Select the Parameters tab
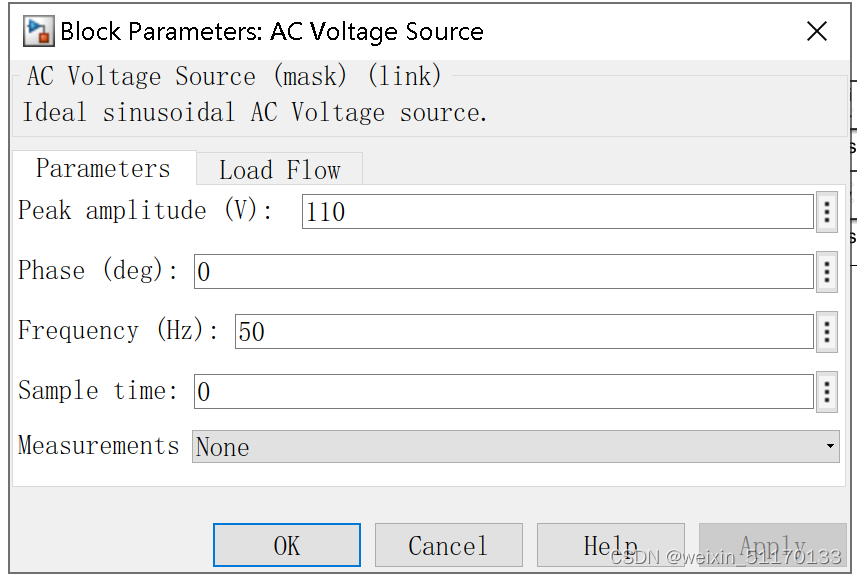The height and width of the screenshot is (576, 857). 103,168
